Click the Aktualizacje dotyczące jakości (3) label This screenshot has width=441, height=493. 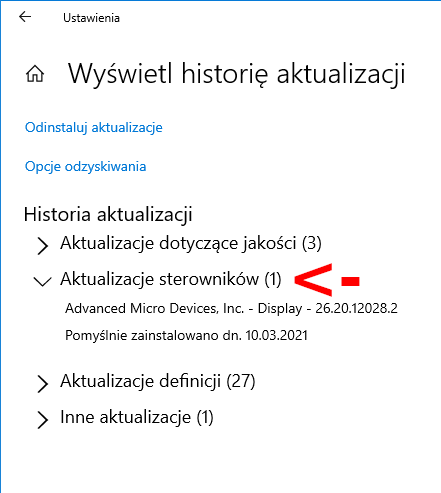pos(191,243)
